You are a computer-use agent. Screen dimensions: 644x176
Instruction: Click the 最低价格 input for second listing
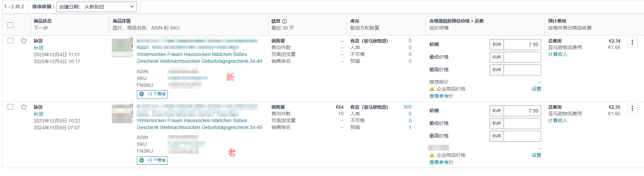[x=522, y=124]
